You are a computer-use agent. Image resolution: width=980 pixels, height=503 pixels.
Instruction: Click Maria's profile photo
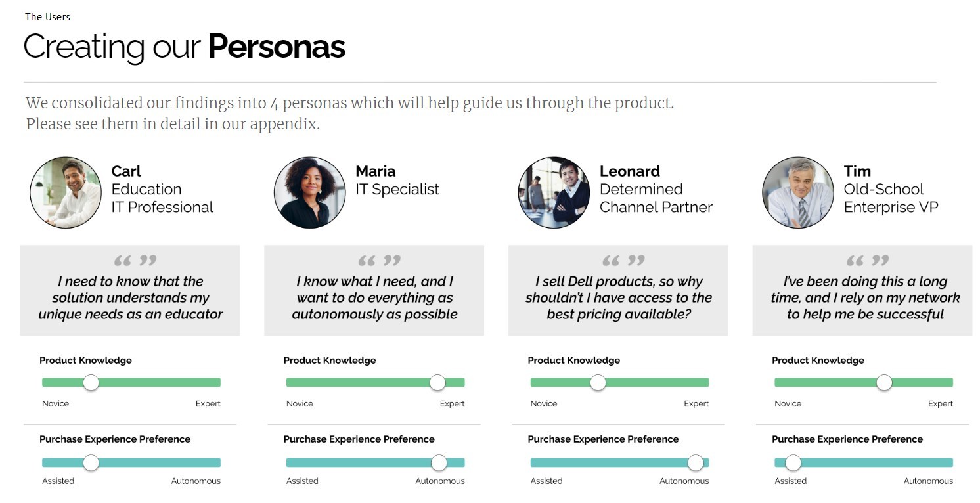(x=309, y=192)
